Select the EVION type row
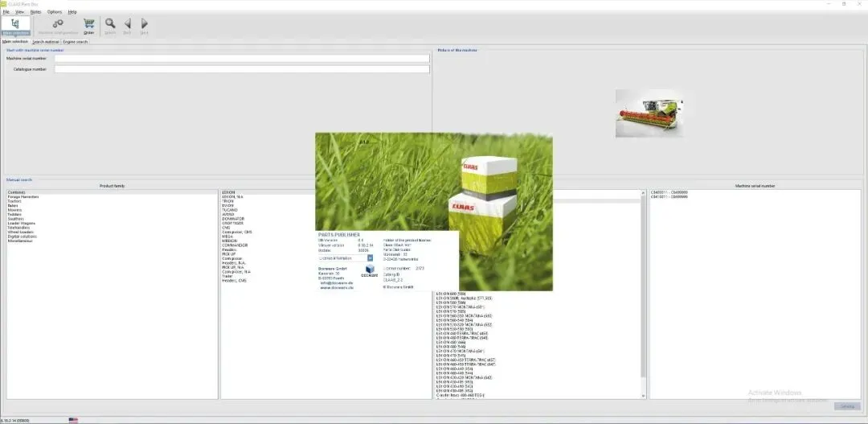Image resolution: width=868 pixels, height=424 pixels. pyautogui.click(x=268, y=206)
